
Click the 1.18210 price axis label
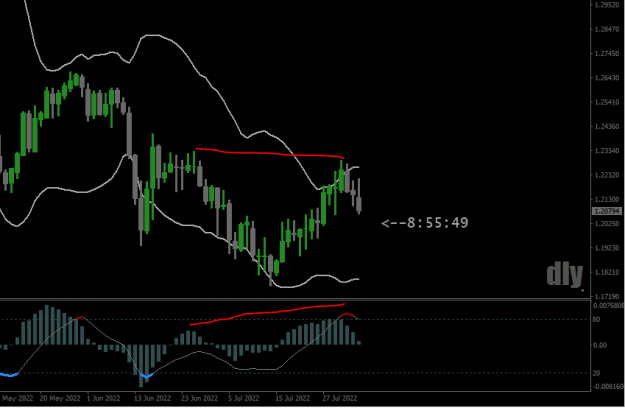point(607,273)
